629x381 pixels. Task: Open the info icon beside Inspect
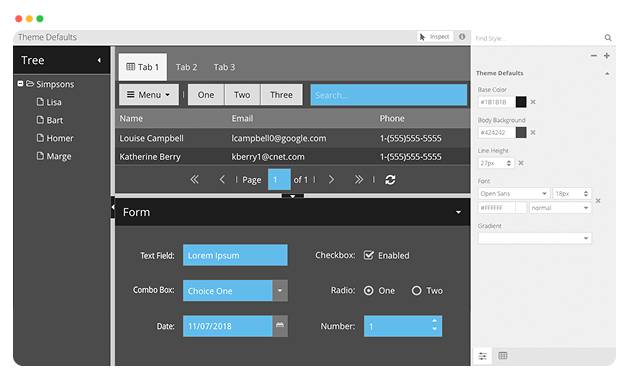coord(462,36)
